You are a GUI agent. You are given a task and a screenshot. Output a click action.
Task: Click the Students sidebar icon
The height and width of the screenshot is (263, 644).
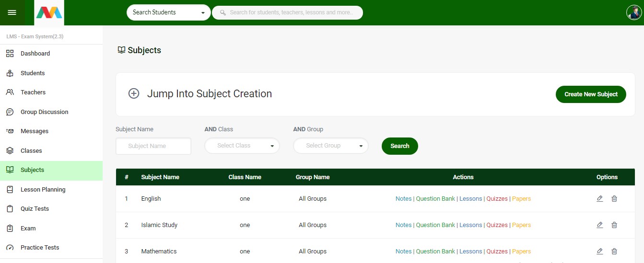pos(10,73)
